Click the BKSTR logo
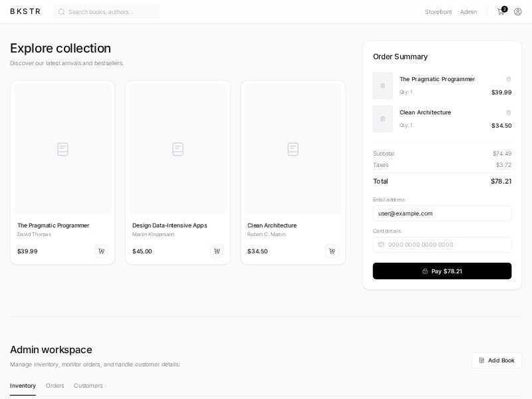 click(25, 11)
